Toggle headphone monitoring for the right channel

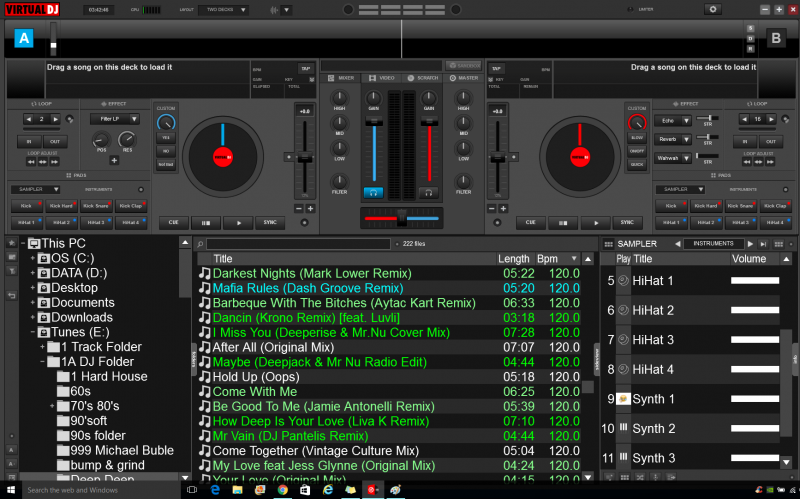[x=428, y=191]
